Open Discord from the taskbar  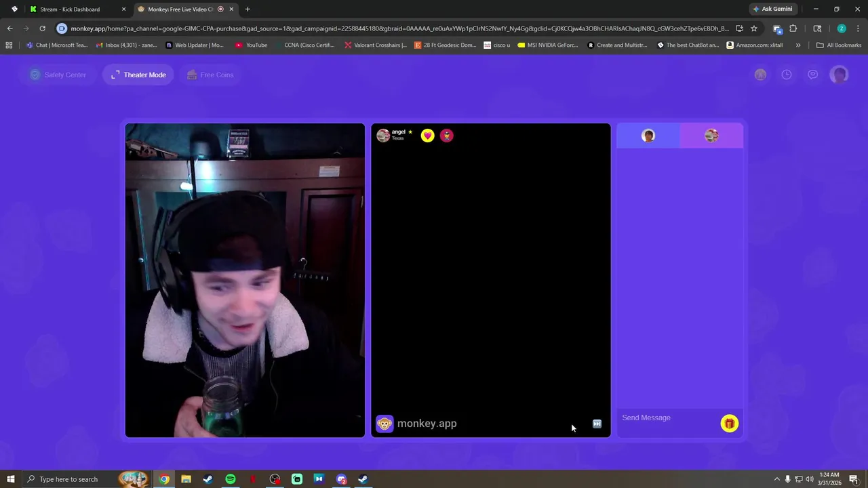(341, 479)
